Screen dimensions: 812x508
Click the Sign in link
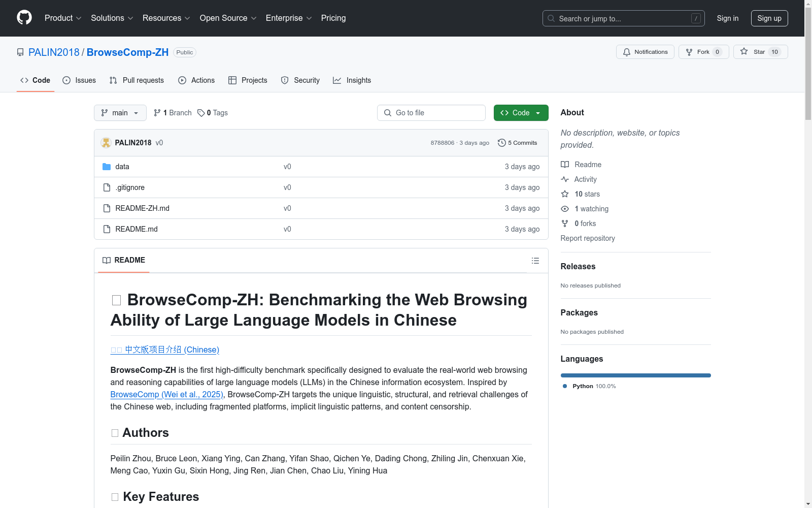pyautogui.click(x=728, y=18)
